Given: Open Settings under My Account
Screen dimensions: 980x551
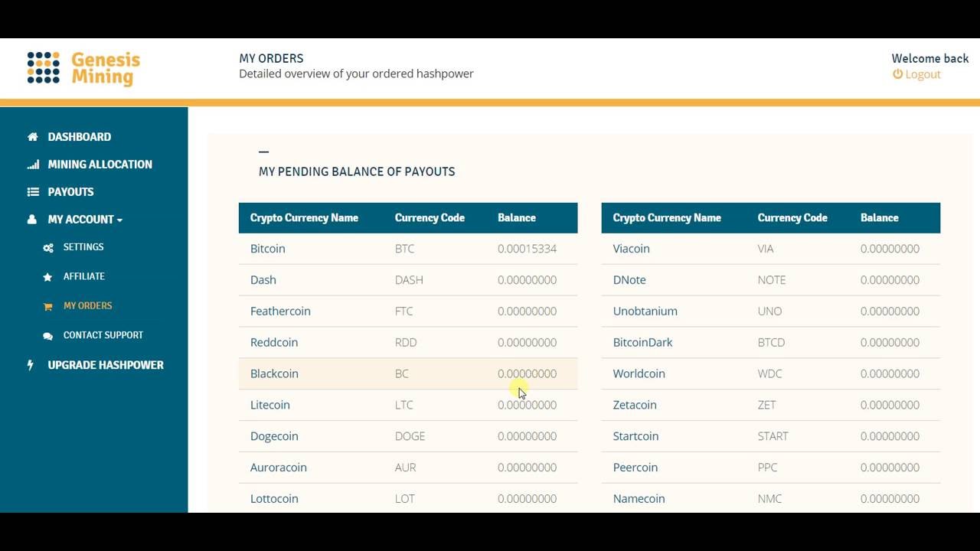Looking at the screenshot, I should pyautogui.click(x=83, y=247).
